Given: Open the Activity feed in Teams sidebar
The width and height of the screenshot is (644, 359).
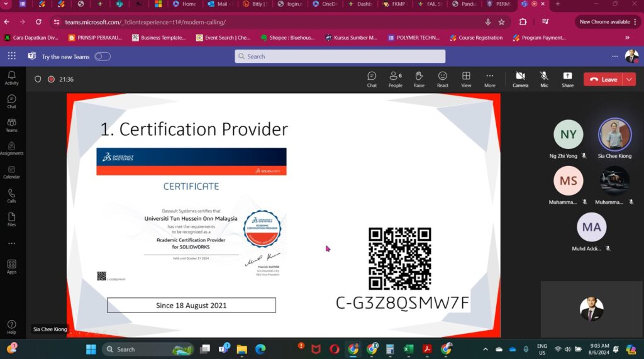Looking at the screenshot, I should pos(11,77).
